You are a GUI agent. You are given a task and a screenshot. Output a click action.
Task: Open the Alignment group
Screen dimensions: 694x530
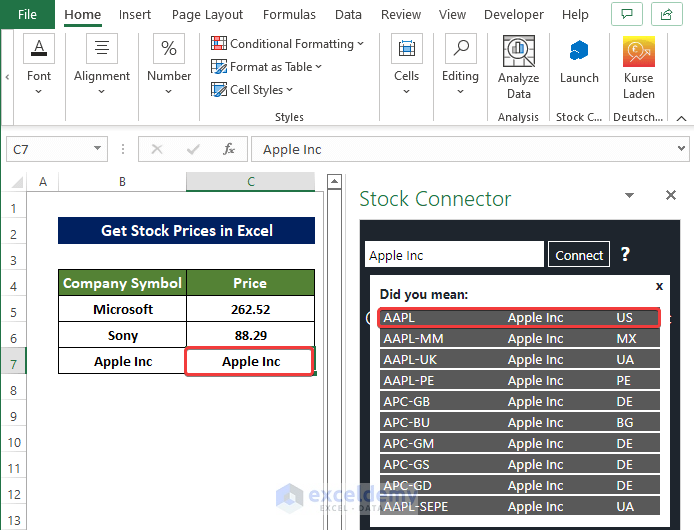click(102, 65)
